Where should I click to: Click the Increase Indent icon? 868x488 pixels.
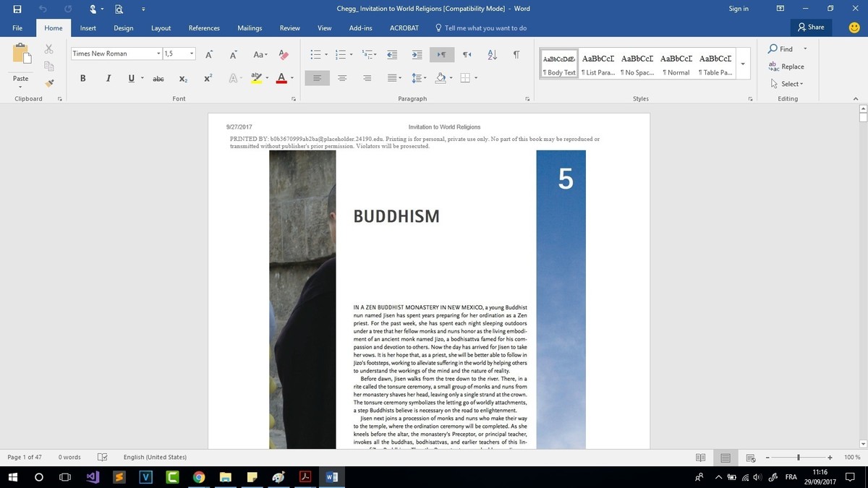point(417,55)
